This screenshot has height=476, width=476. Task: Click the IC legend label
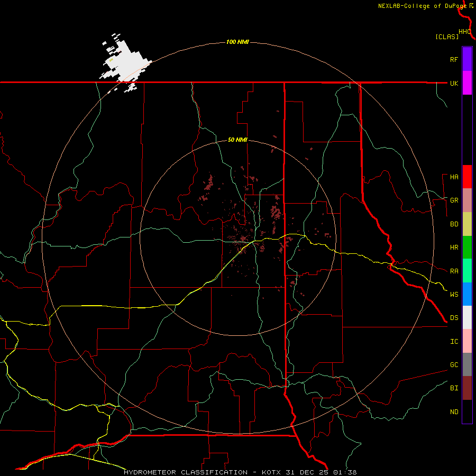point(454,342)
